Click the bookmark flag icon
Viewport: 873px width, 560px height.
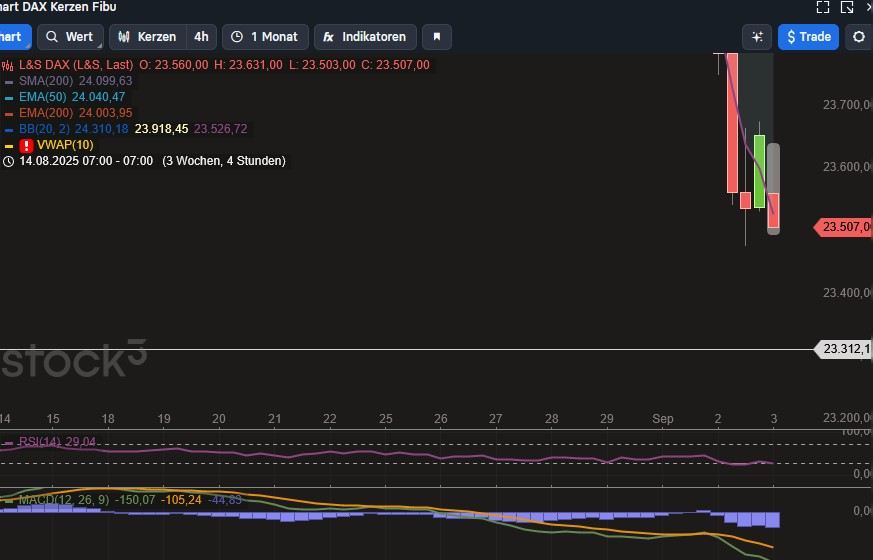(x=437, y=37)
